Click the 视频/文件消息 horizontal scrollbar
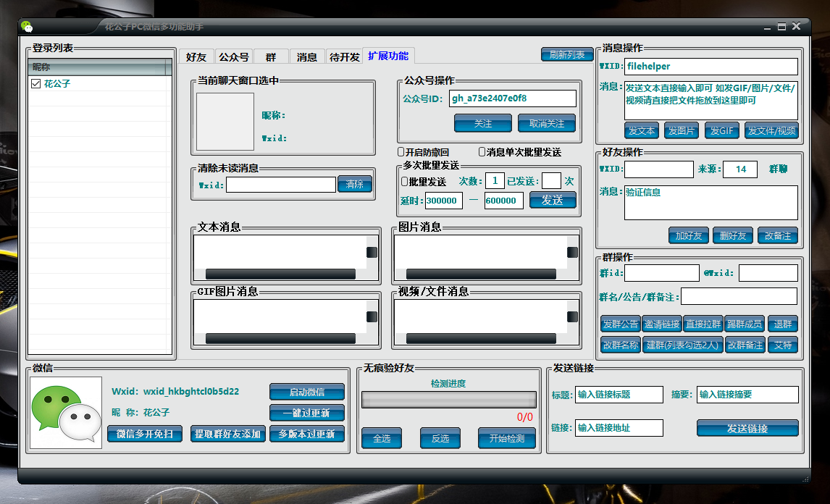The width and height of the screenshot is (830, 504). pos(481,338)
